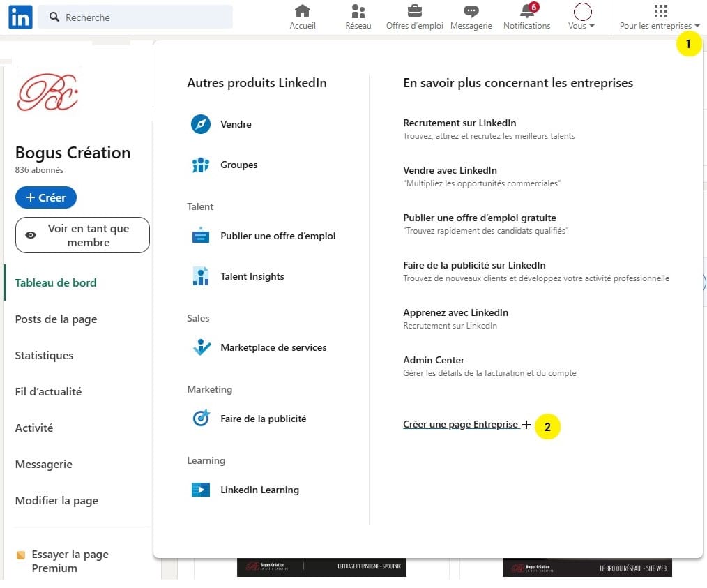This screenshot has width=707, height=588.
Task: Click the Groupes people icon
Action: point(201,165)
